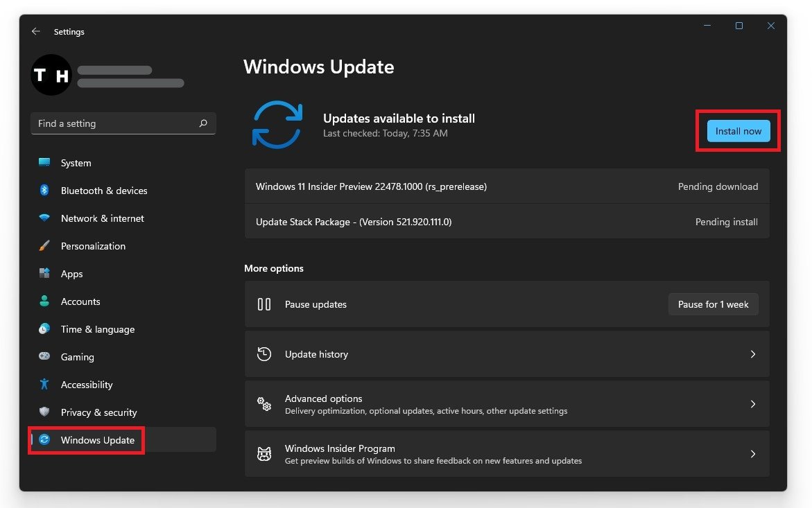Expand Update history chevron
The image size is (812, 508).
click(753, 354)
